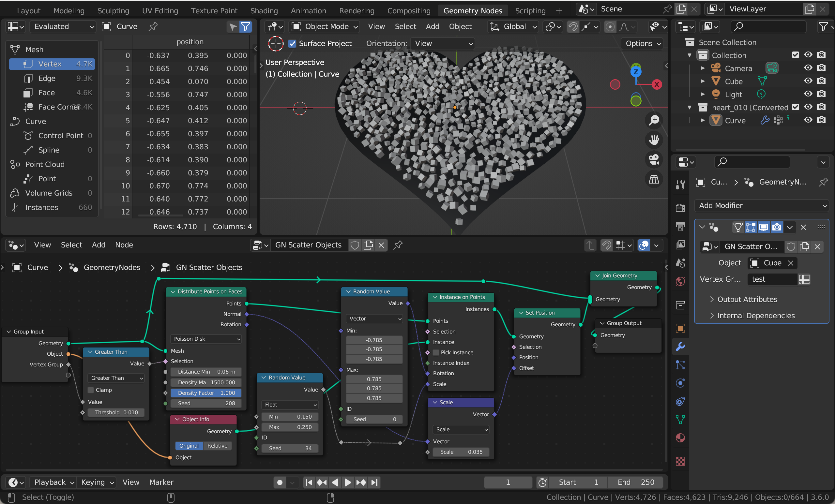835x504 pixels.
Task: Select Relative in Object Info node
Action: tap(217, 446)
